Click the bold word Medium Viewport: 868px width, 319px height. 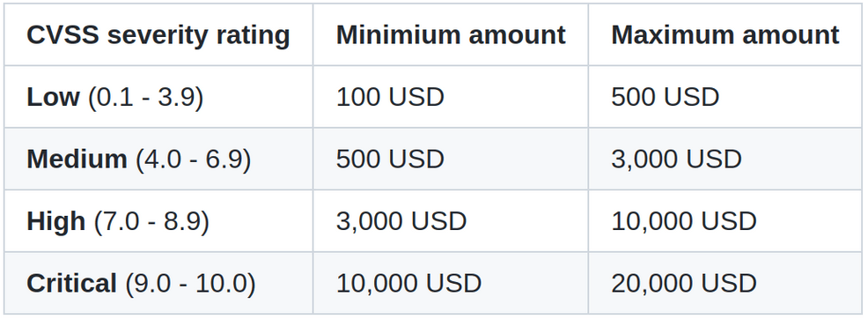[77, 159]
